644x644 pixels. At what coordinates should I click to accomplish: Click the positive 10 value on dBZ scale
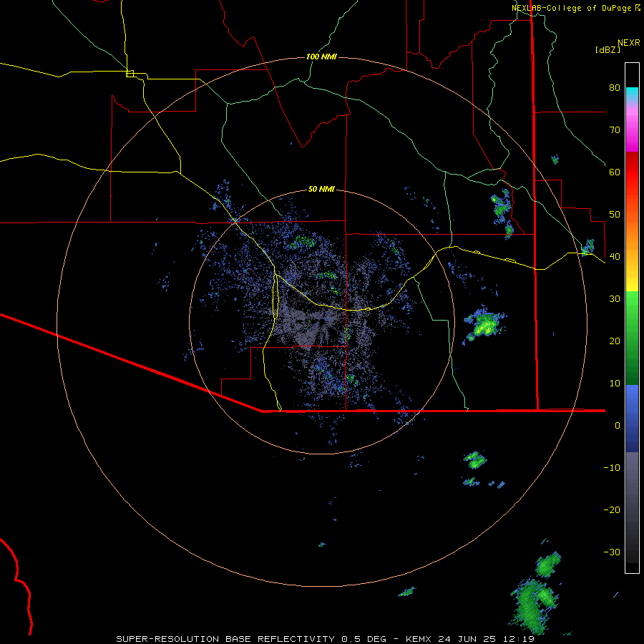[615, 384]
